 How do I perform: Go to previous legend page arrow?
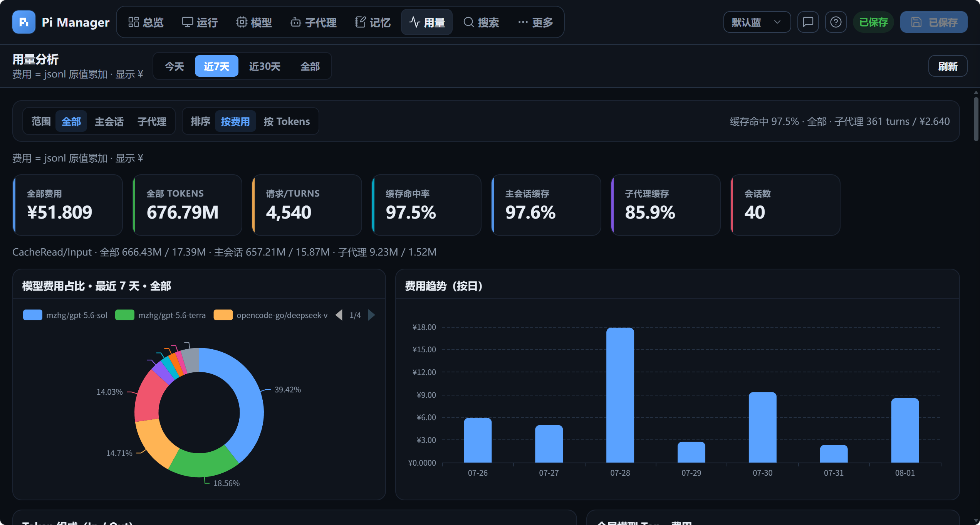pos(339,315)
